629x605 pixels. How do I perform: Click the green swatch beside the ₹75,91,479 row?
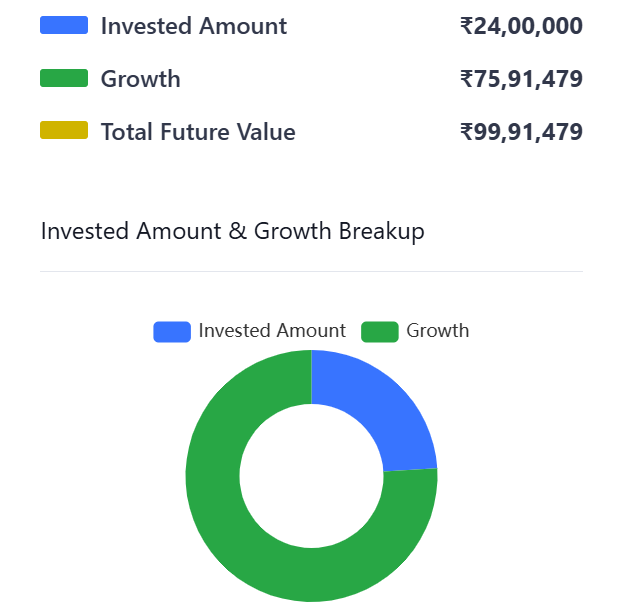(x=64, y=79)
